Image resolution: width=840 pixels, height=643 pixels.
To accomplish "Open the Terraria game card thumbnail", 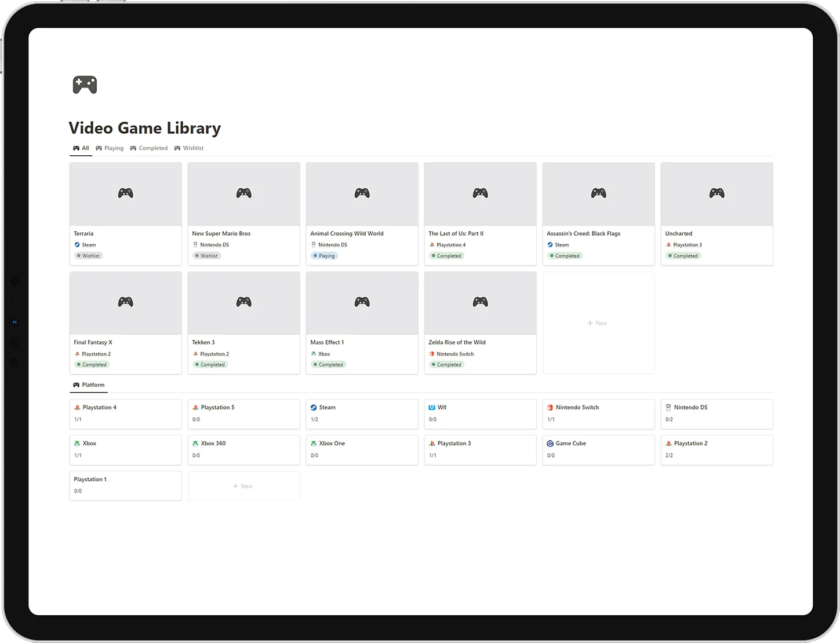I will [125, 193].
